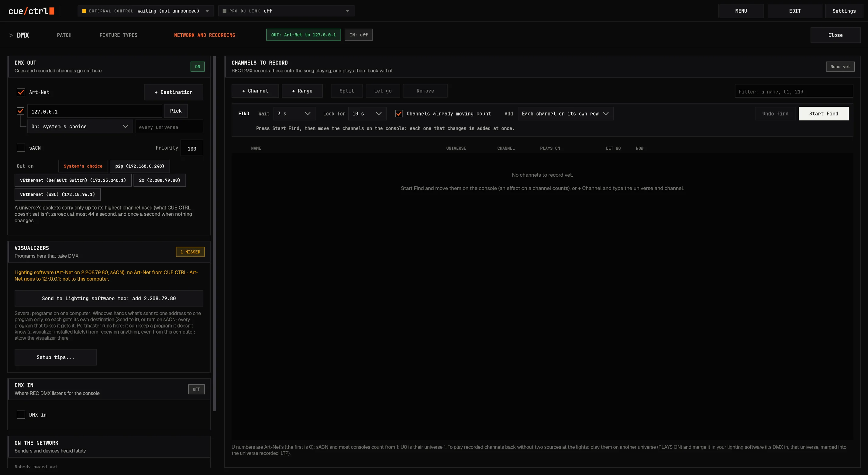Open the MENU at top right

coord(741,11)
